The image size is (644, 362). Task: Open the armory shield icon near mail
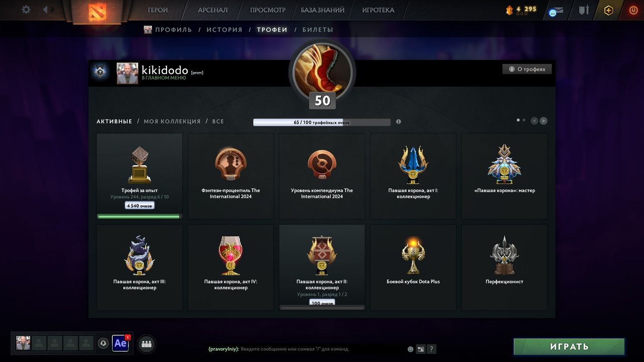click(584, 10)
